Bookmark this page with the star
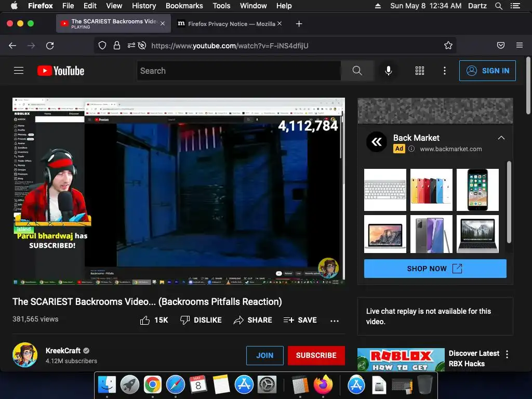This screenshot has height=399, width=532. [x=448, y=46]
